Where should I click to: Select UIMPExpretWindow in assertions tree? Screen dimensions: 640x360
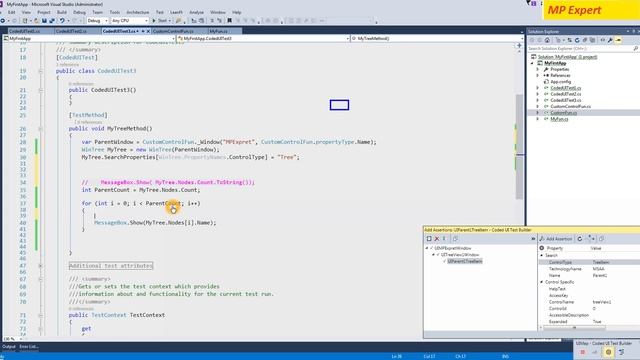[x=453, y=248]
